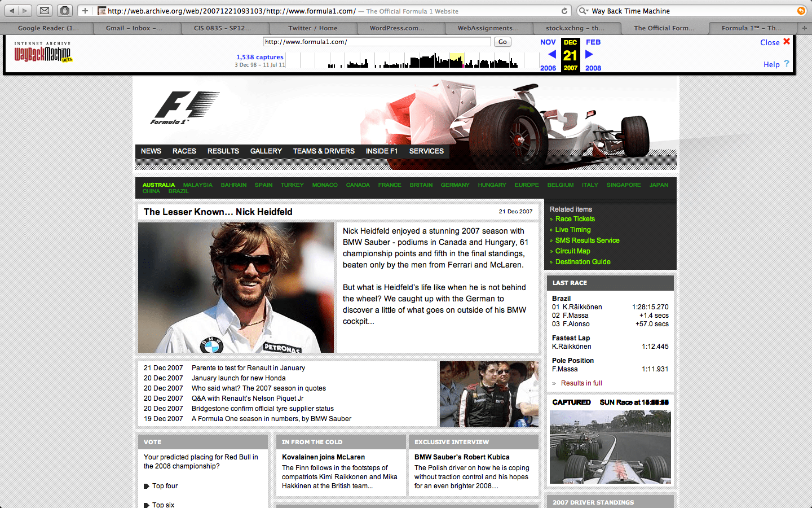Open the Destination Guide link
Screen dimensions: 812x508
coord(583,262)
